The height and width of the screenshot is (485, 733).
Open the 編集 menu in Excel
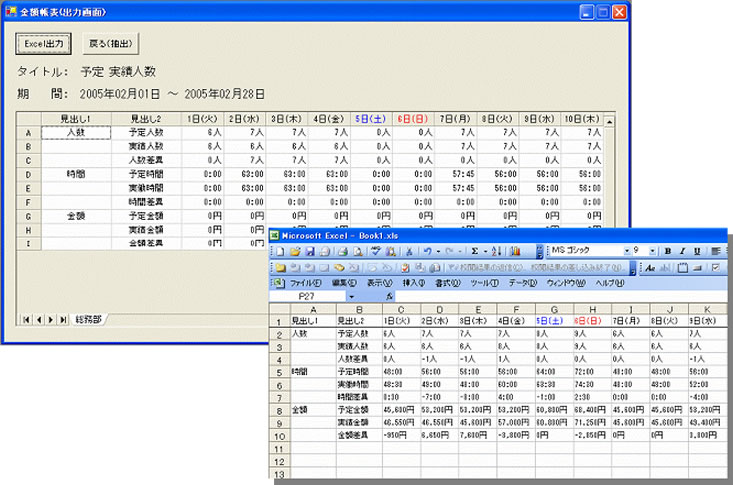[x=344, y=283]
